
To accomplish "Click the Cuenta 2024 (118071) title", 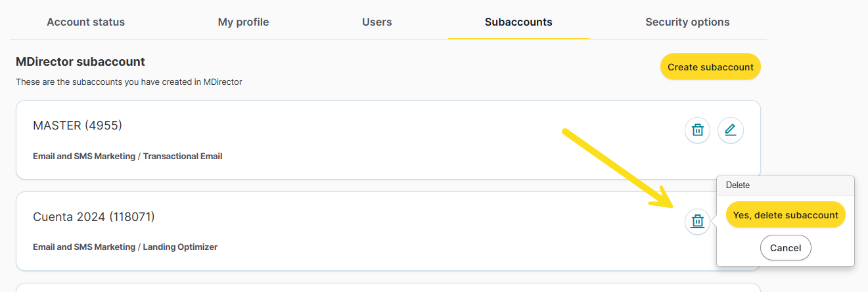I will click(x=94, y=216).
